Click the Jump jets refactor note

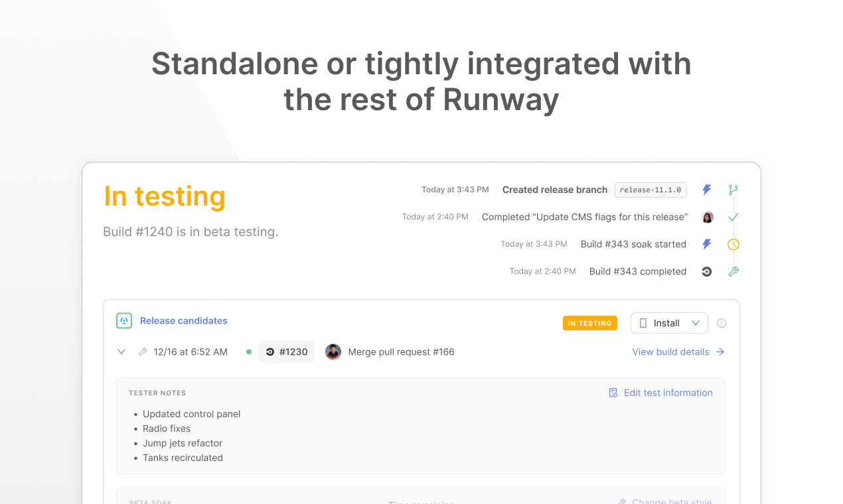pyautogui.click(x=183, y=443)
